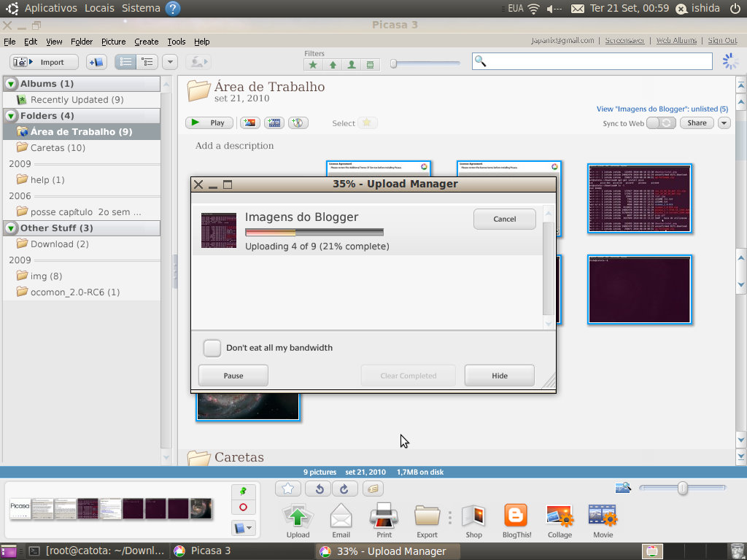Toggle Sync to Web switch
This screenshot has height=560, width=747.
661,122
